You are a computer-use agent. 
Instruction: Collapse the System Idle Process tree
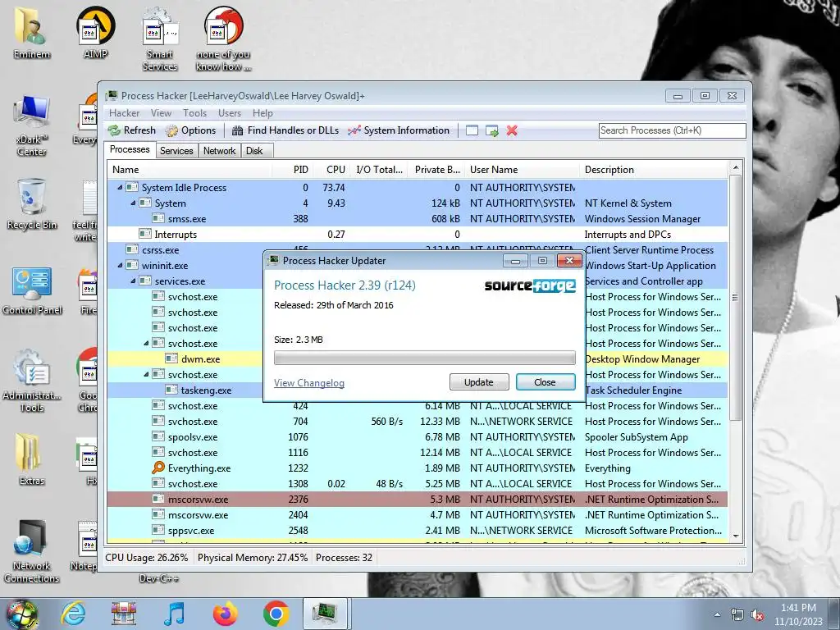(120, 188)
